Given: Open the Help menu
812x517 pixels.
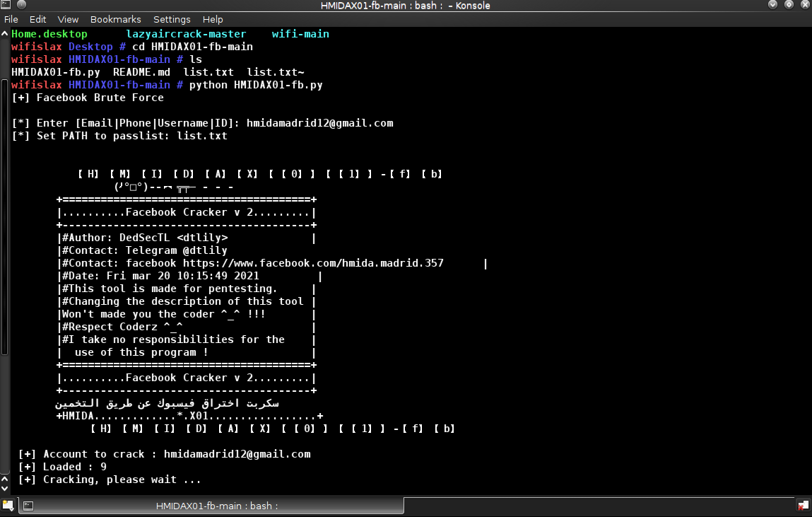Looking at the screenshot, I should pos(213,19).
